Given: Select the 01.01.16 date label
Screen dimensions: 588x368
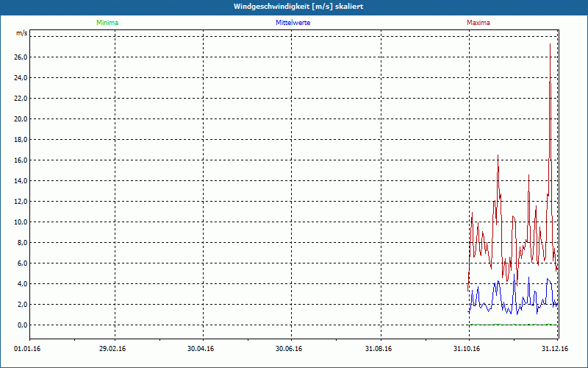Looking at the screenshot, I should point(26,348).
